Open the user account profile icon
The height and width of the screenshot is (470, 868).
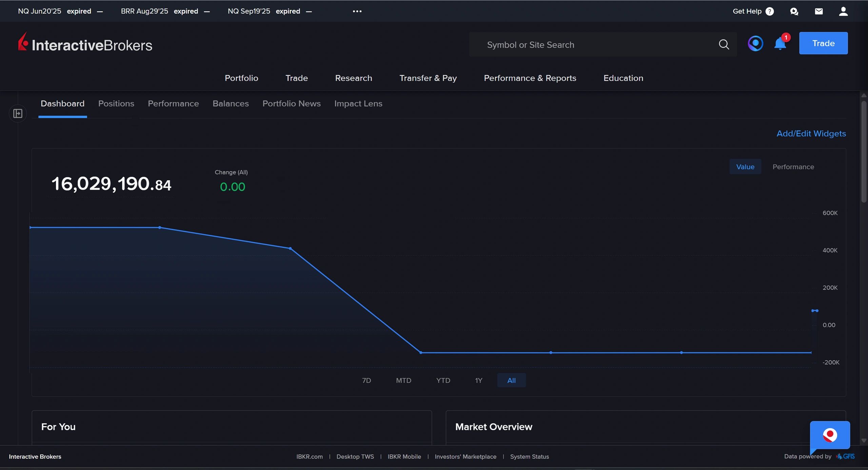click(843, 12)
